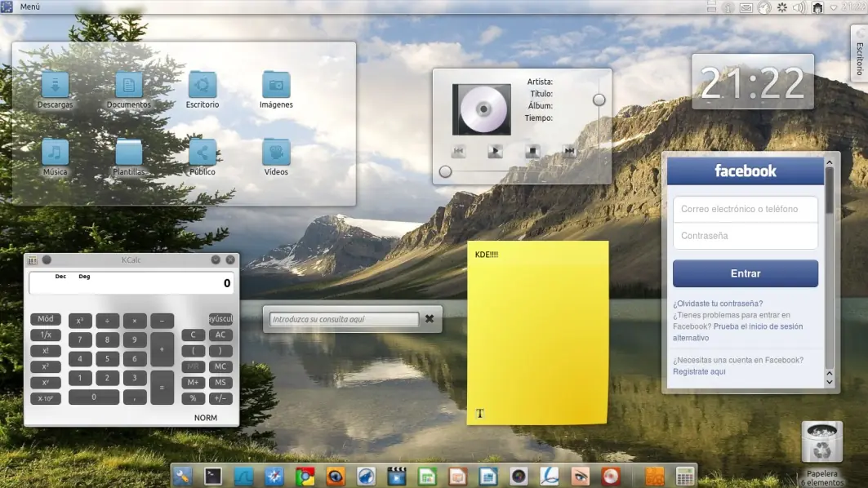
Task: Launch the terminal from the dock
Action: 213,477
